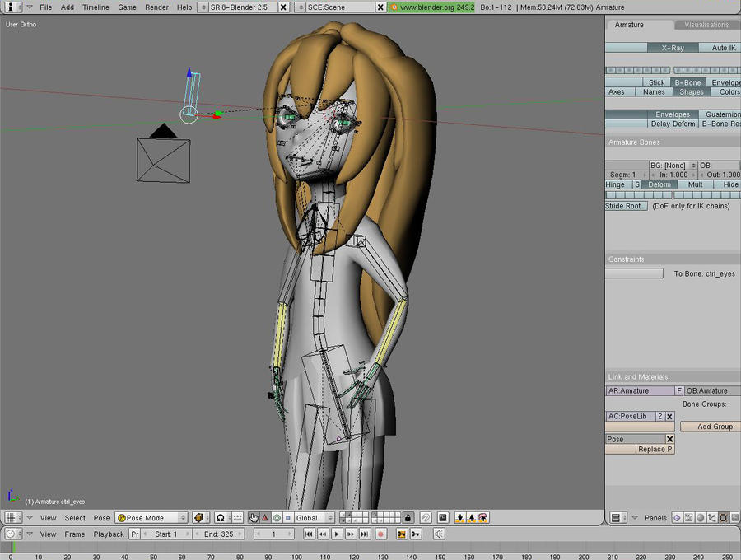Click the paste pose from buffer icon
The height and width of the screenshot is (560, 741).
pos(472,517)
